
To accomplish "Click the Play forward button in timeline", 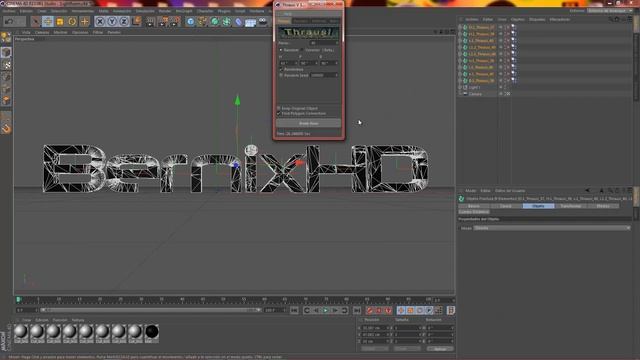I will [x=325, y=311].
